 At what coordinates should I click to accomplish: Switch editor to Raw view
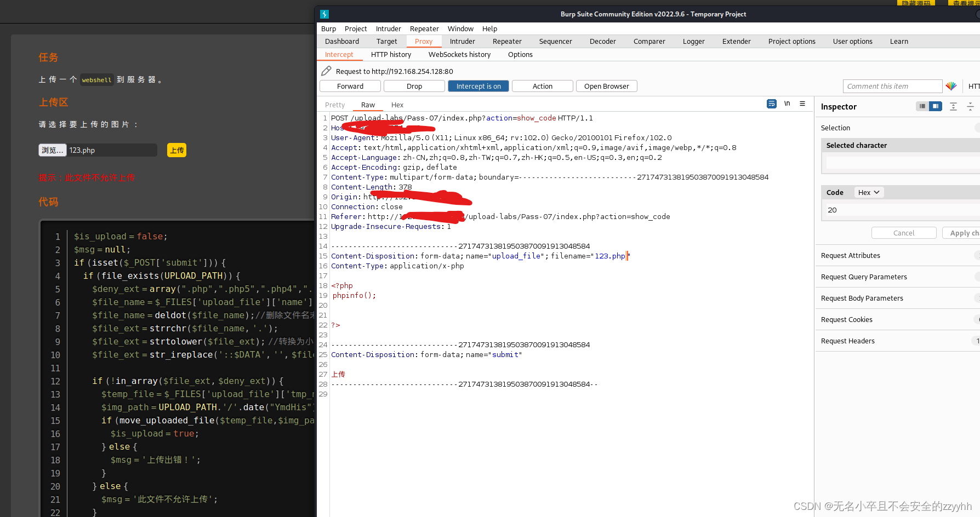(x=368, y=105)
